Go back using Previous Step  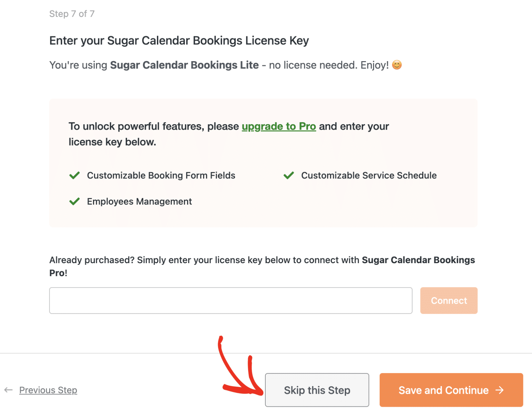pyautogui.click(x=48, y=390)
